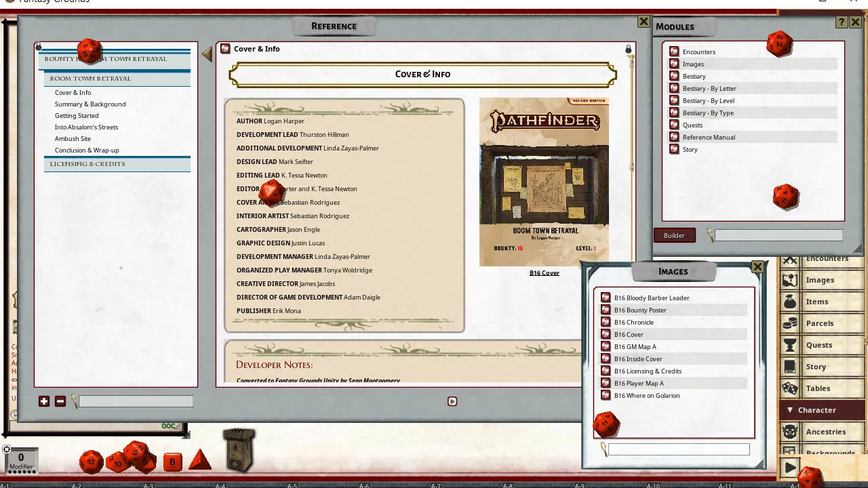Screen dimensions: 868x488
Task: Select Cover & Info in index
Action: tap(73, 93)
